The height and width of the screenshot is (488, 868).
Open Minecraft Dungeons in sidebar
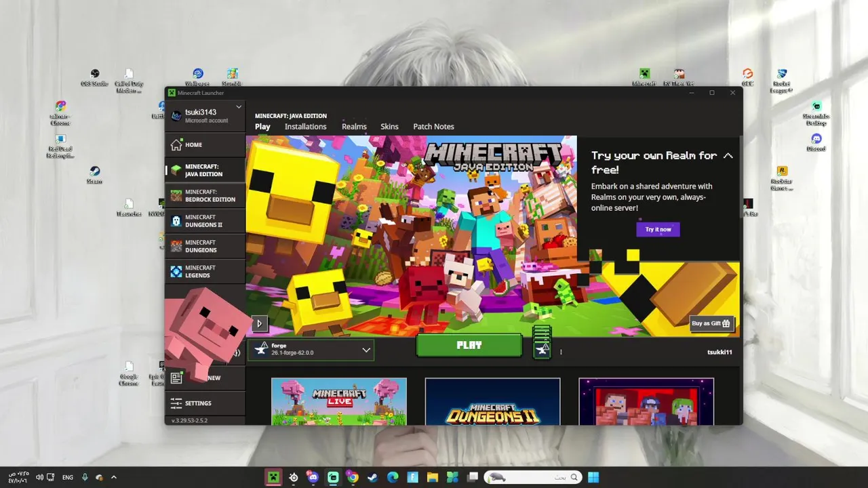coord(205,246)
